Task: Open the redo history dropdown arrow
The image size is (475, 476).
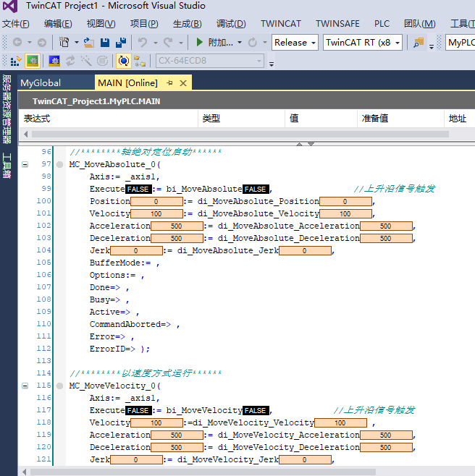Action: click(x=181, y=43)
